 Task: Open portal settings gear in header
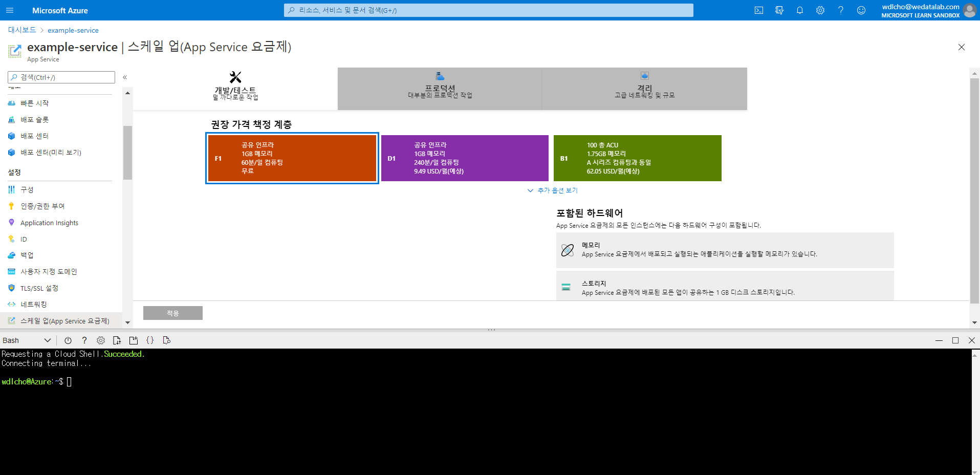click(x=820, y=10)
